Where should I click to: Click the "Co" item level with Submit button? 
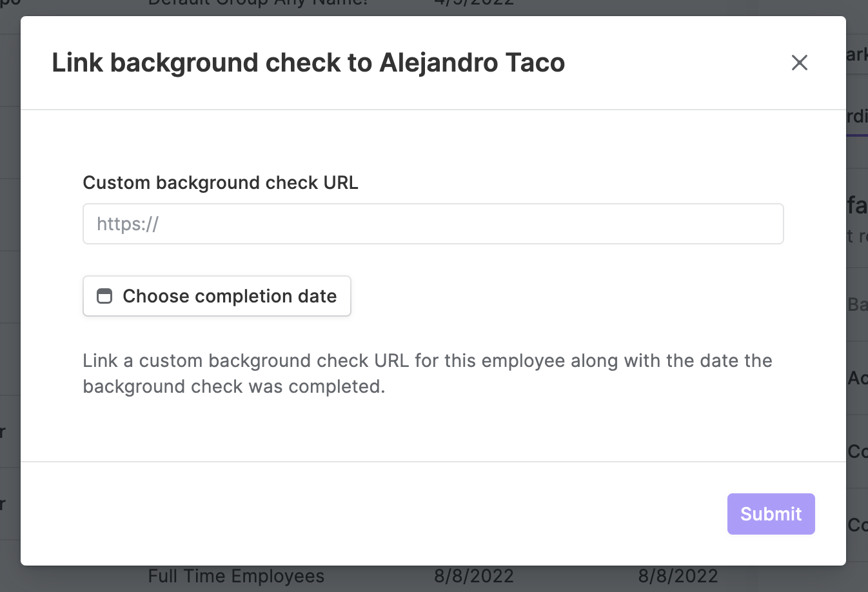pyautogui.click(x=857, y=525)
